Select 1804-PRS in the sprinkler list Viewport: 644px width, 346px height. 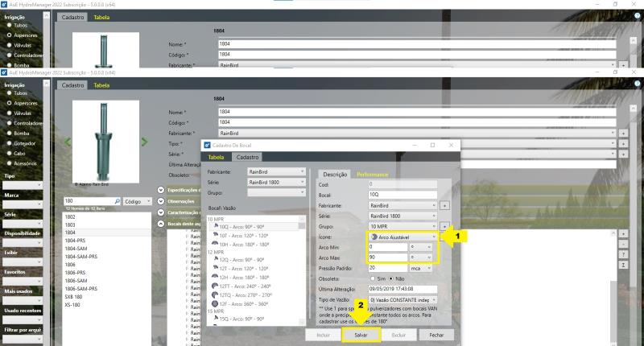76,241
